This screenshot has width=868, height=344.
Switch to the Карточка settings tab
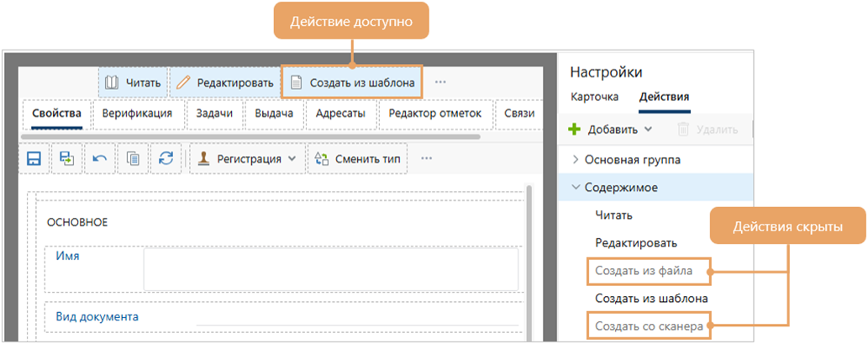tap(594, 97)
